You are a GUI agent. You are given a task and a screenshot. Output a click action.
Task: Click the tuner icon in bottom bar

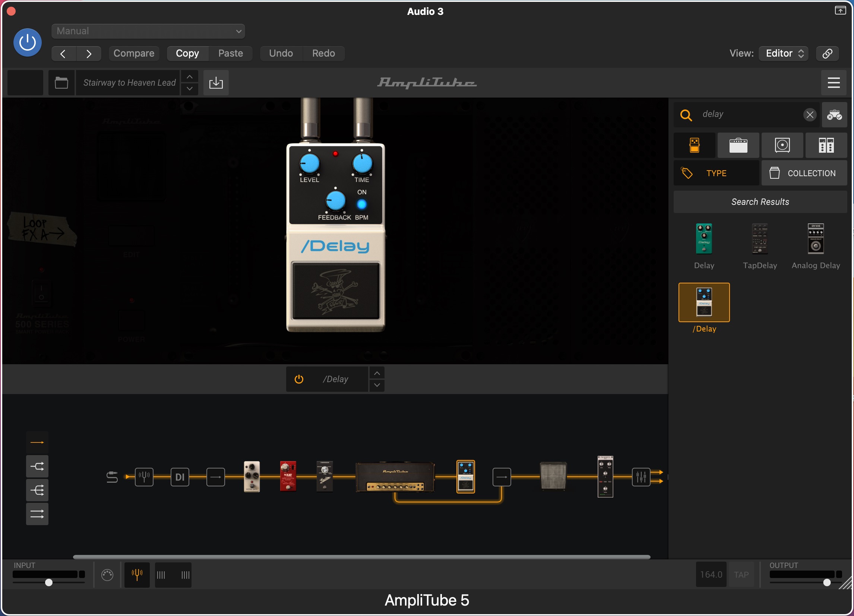[x=137, y=575]
